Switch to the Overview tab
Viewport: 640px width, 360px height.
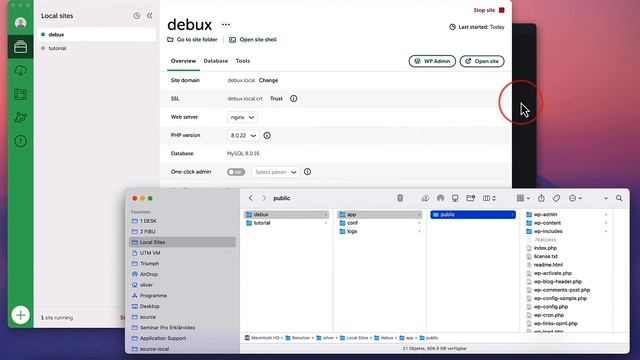(183, 61)
